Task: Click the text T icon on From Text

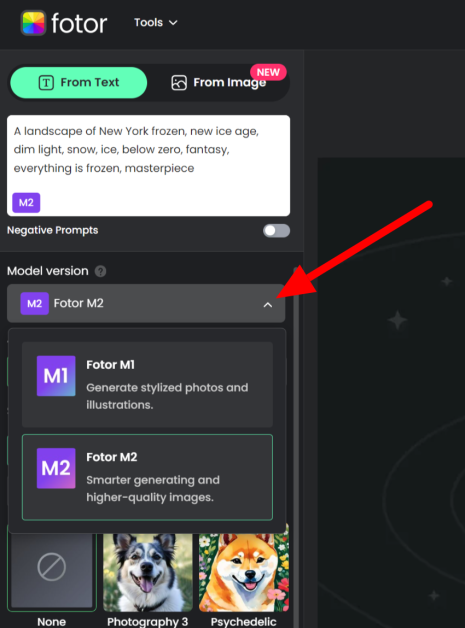Action: point(46,83)
